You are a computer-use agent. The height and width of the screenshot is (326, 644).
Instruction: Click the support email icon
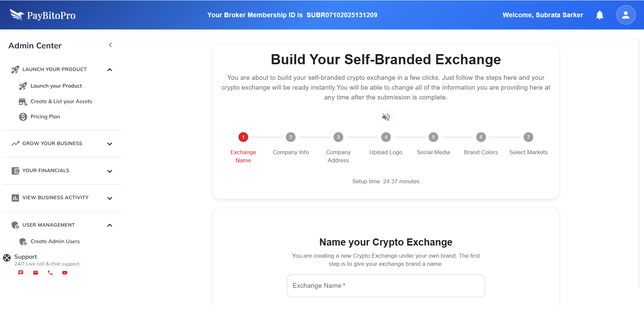36,273
